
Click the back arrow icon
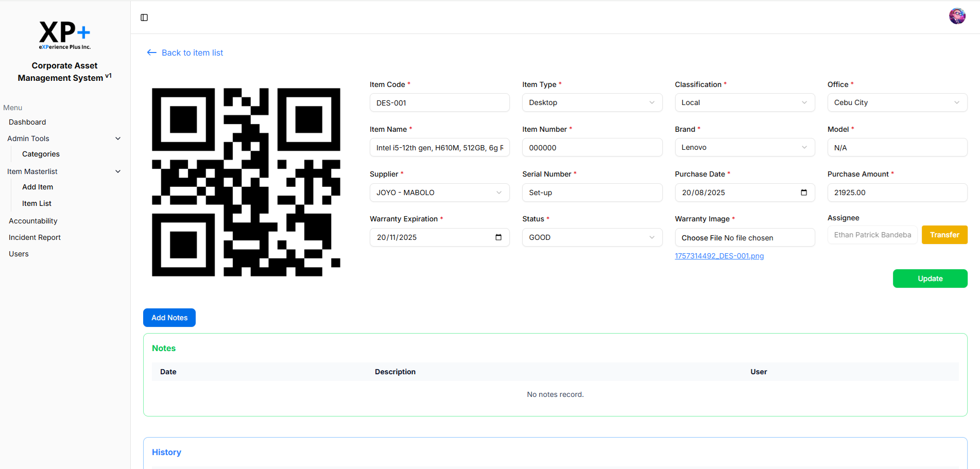(151, 53)
